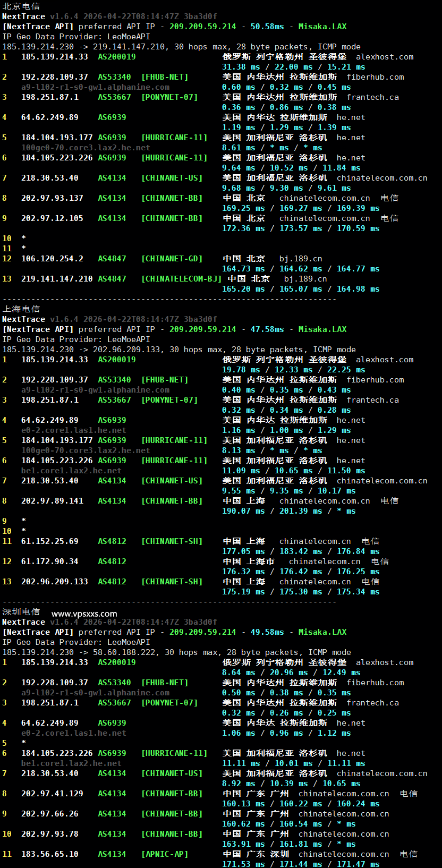
Task: Select the 深圳电信 section heading
Action: pos(21,611)
